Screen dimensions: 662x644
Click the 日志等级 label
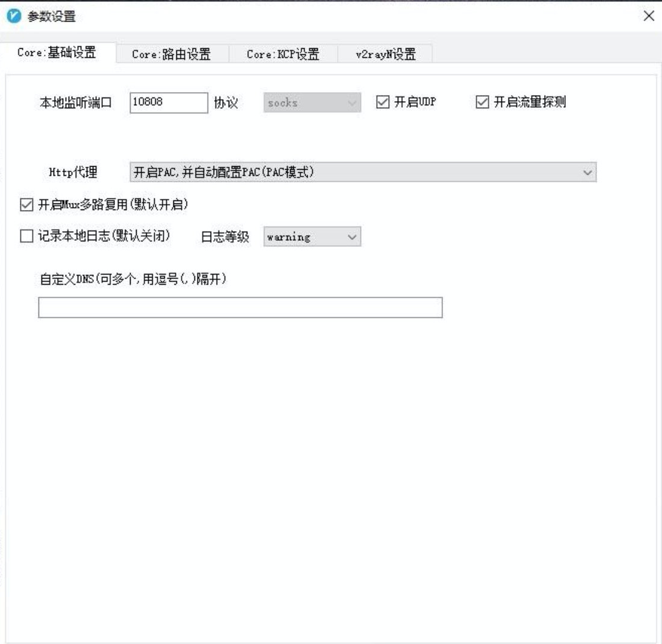click(x=224, y=237)
